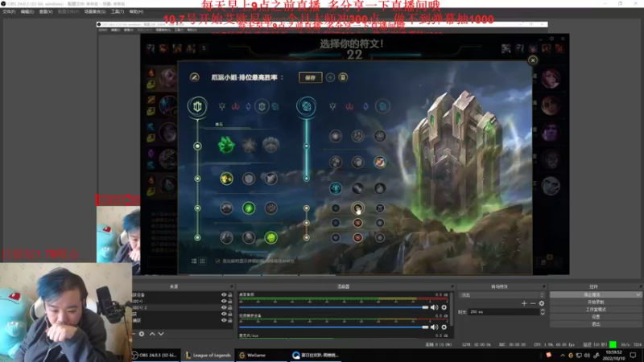Viewport: 644px width, 362px height.
Task: Choose the Aftershock keystone rune
Action: [249, 146]
